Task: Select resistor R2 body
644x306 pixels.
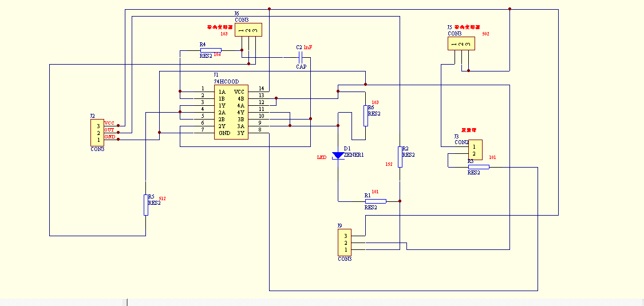Action: [x=400, y=157]
